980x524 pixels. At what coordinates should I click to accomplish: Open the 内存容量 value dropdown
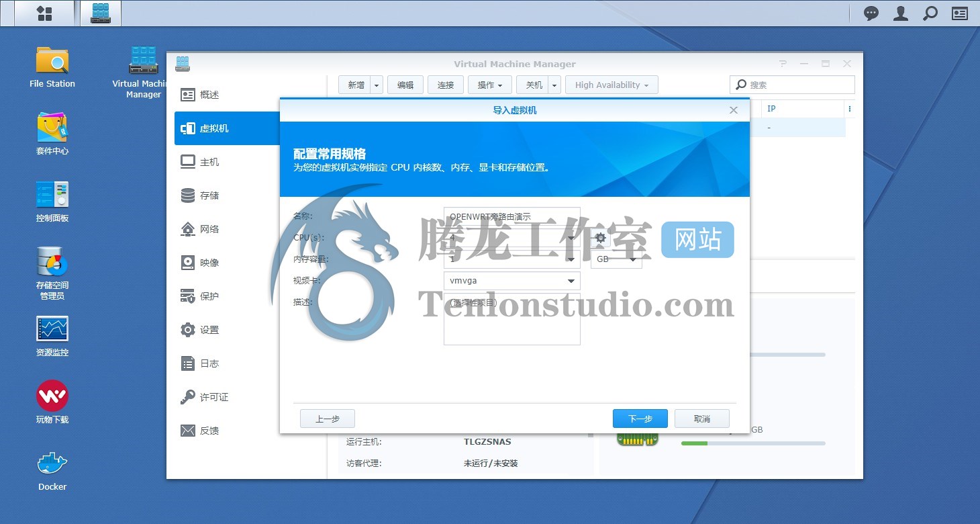click(x=511, y=259)
